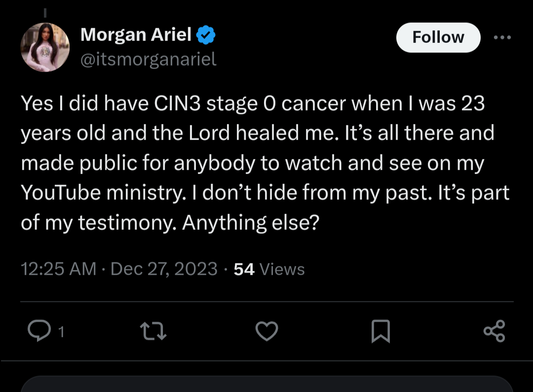533x392 pixels.
Task: Click the reply count number 1
Action: pyautogui.click(x=61, y=332)
